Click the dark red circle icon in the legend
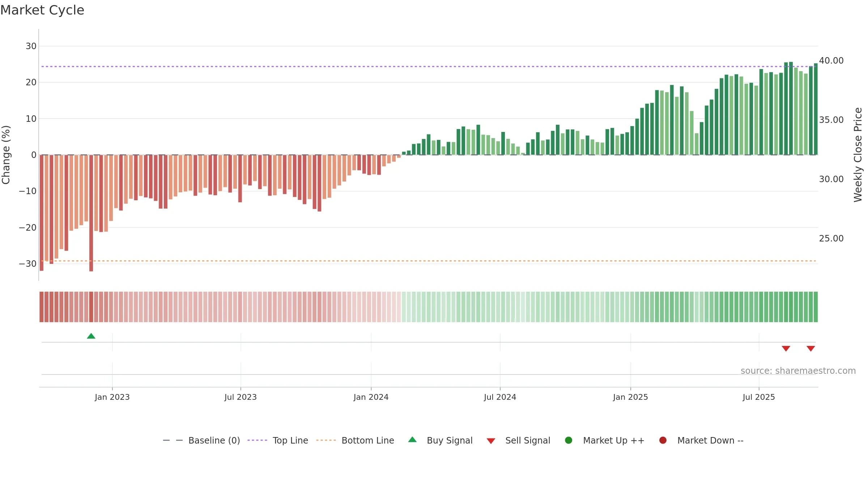Screen dimensions: 868x488 pyautogui.click(x=663, y=440)
